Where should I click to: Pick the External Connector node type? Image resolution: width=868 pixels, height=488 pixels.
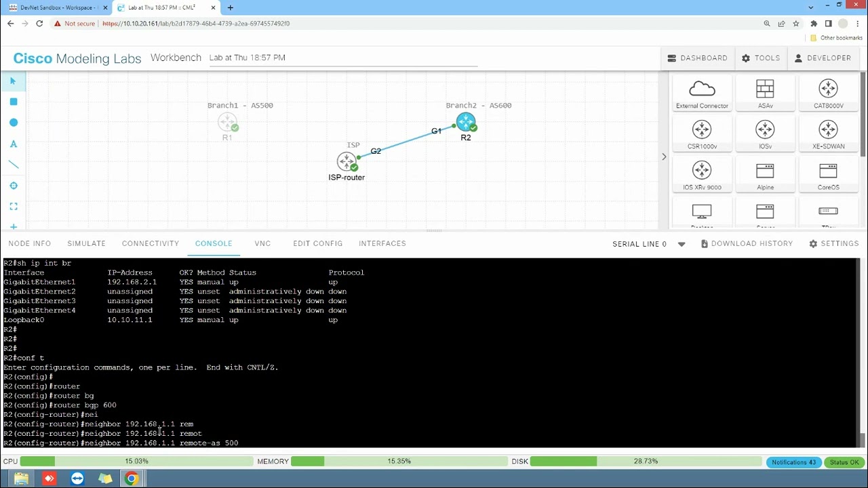[702, 94]
